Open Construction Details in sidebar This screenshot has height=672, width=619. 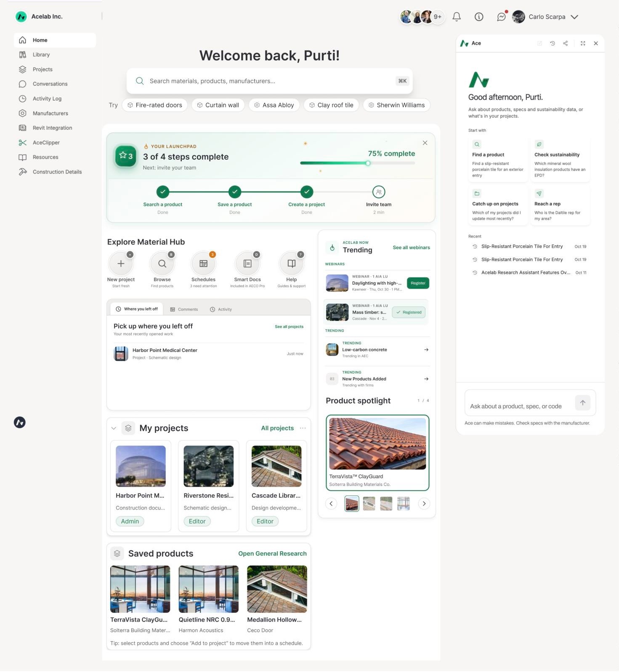[x=55, y=172]
